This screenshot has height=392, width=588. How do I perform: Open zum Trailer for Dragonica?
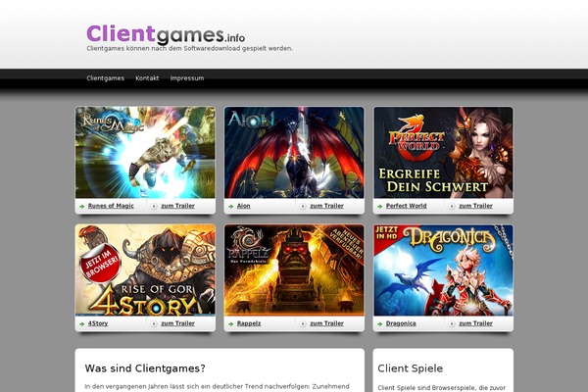tap(475, 323)
